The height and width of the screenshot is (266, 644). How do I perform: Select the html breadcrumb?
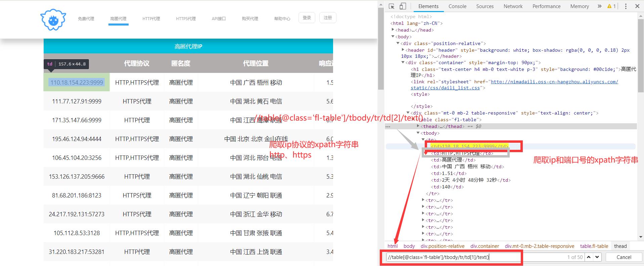[x=393, y=246]
